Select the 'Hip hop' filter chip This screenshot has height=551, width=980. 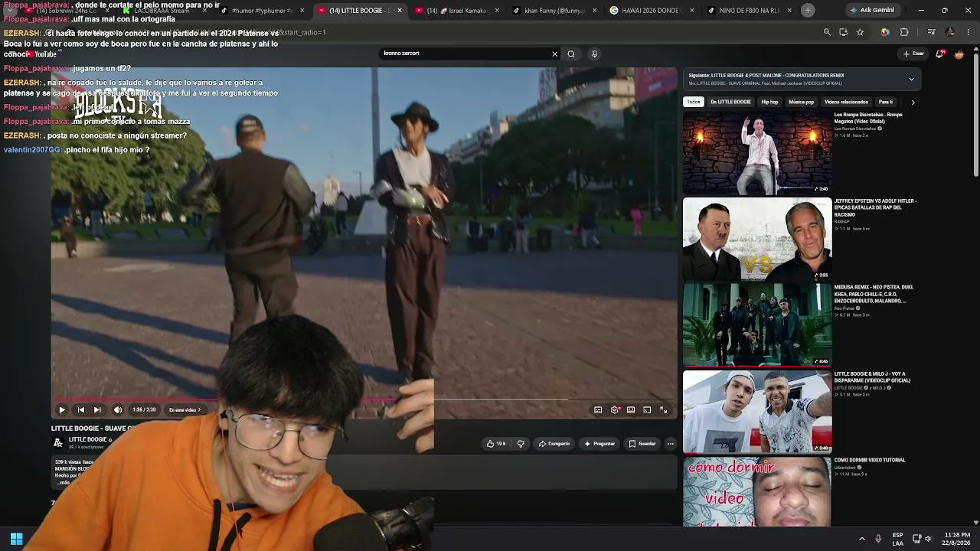point(769,102)
